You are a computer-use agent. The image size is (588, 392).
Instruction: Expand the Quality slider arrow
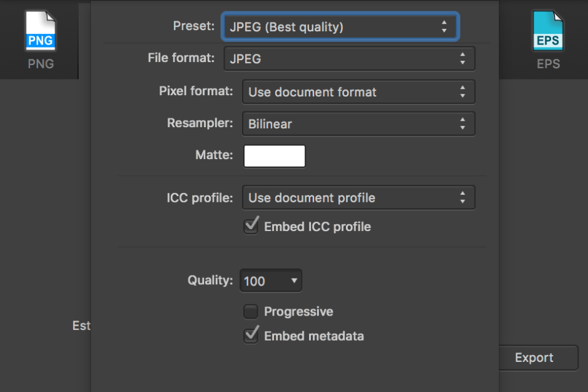[x=294, y=281]
